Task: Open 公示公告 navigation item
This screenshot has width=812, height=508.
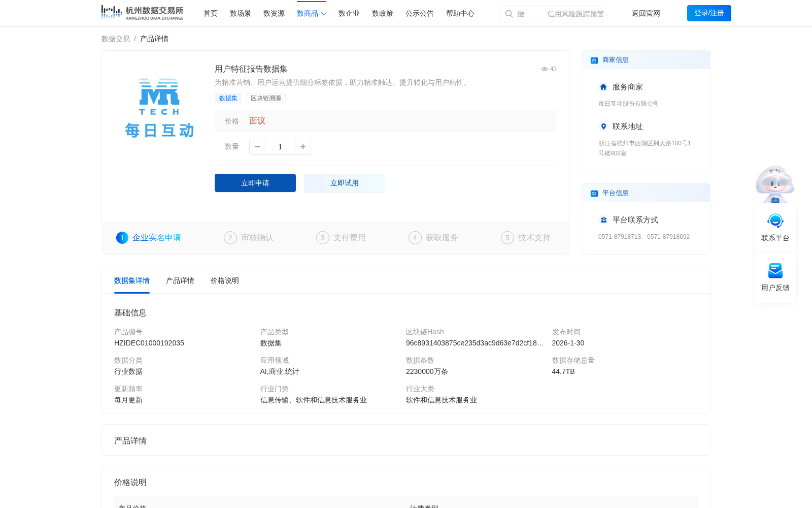Action: (x=420, y=13)
